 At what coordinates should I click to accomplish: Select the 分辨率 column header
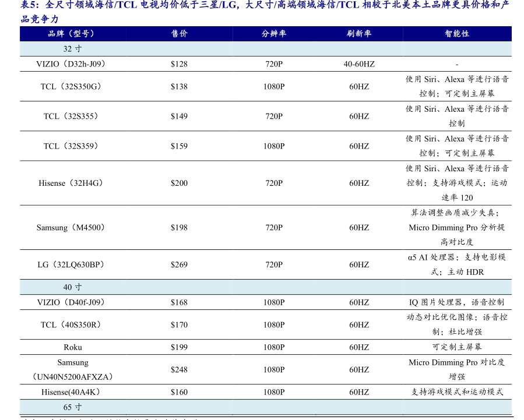[x=273, y=34]
